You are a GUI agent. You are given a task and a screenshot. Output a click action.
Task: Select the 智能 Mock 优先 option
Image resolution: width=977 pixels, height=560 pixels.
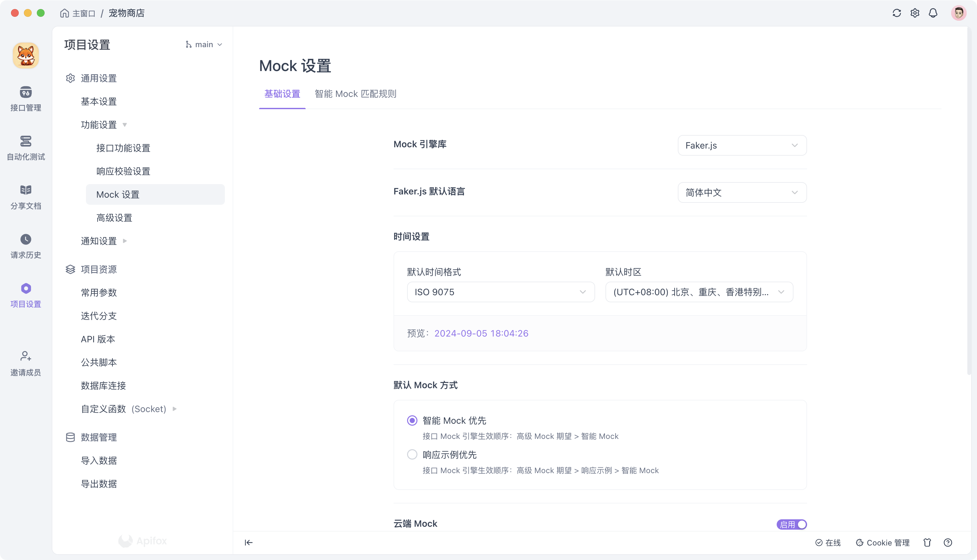pyautogui.click(x=412, y=420)
